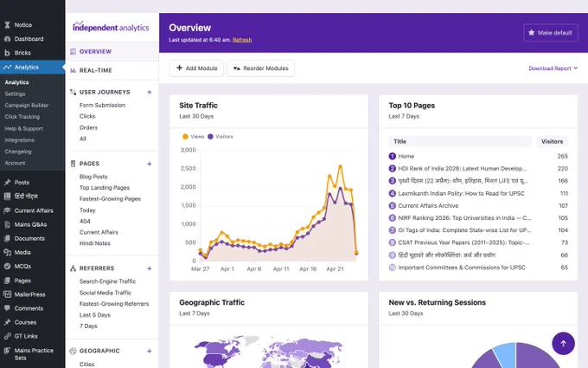Select the Visitors column header

click(x=552, y=141)
